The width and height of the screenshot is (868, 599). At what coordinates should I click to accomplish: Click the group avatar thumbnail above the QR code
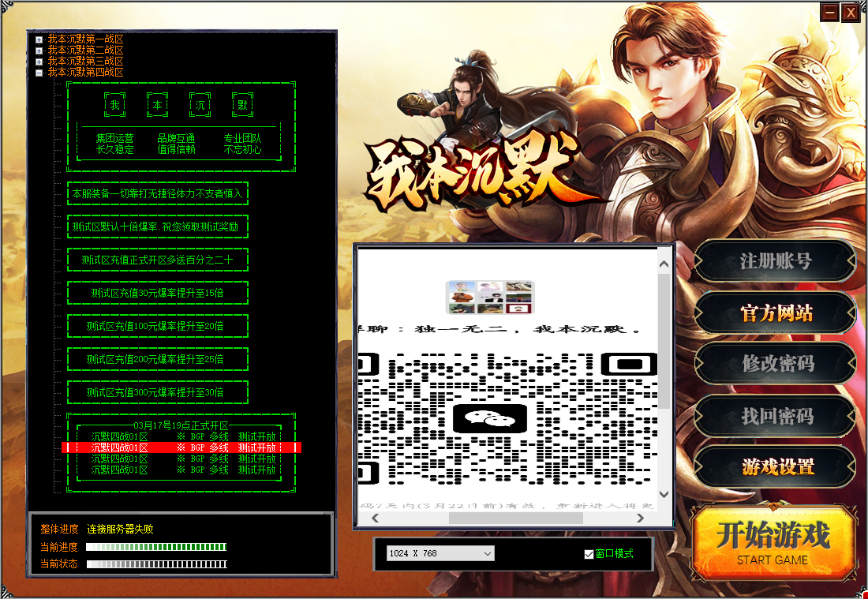490,298
